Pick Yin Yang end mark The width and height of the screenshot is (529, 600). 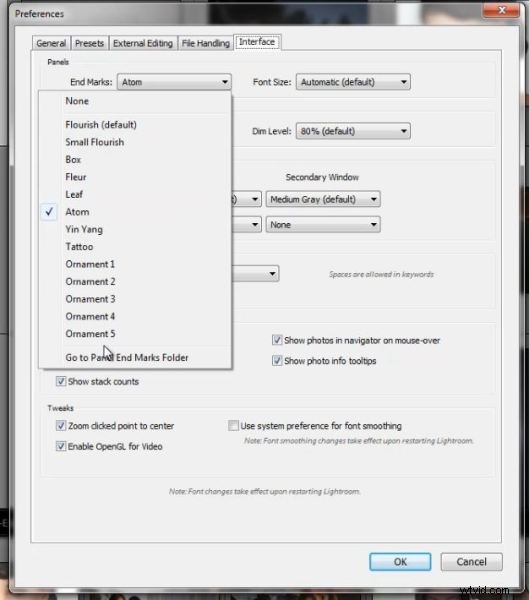click(135, 229)
